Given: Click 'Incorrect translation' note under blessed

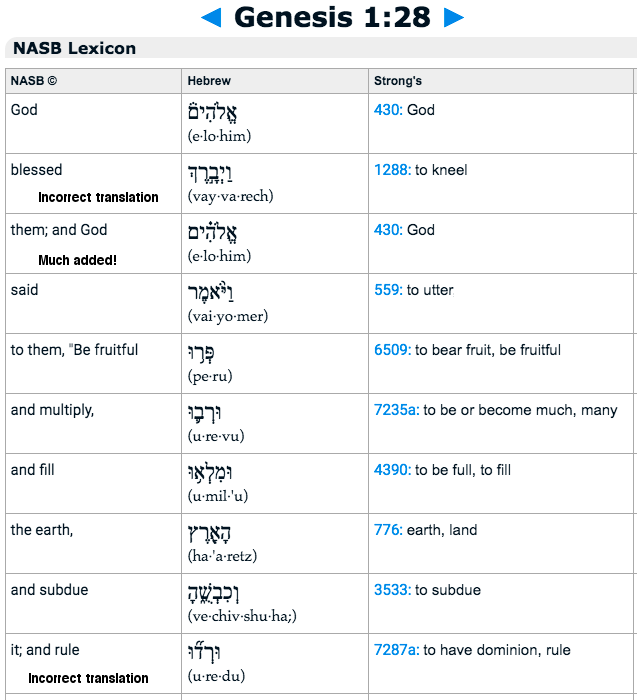Looking at the screenshot, I should click(x=98, y=197).
